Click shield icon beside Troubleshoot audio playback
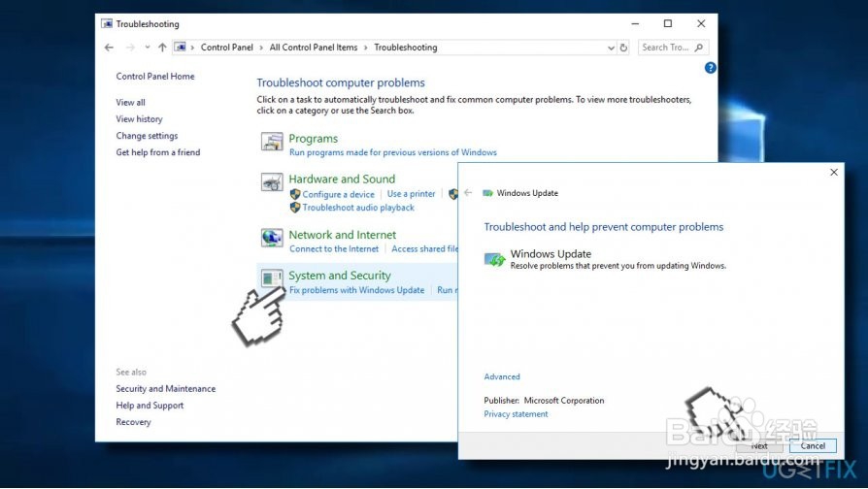 (295, 208)
